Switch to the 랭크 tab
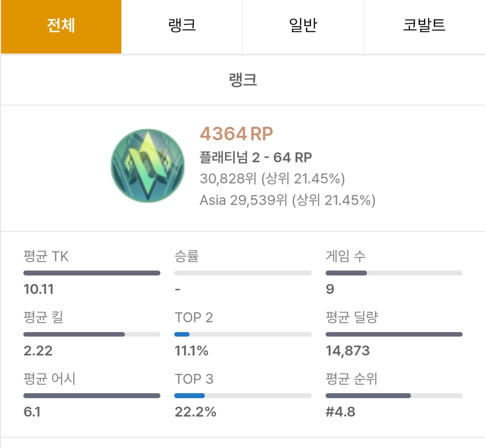Screen dimensions: 485x448 pyautogui.click(x=182, y=26)
